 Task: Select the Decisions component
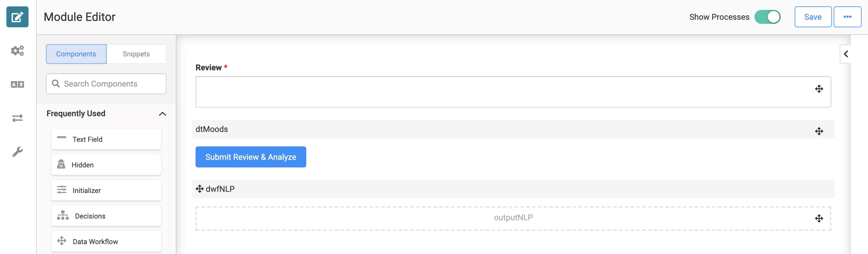click(106, 216)
